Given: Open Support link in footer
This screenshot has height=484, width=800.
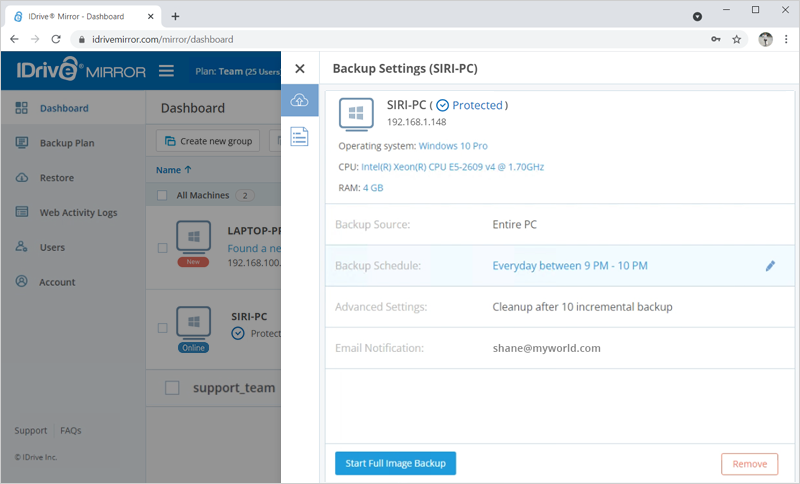Looking at the screenshot, I should pos(31,430).
